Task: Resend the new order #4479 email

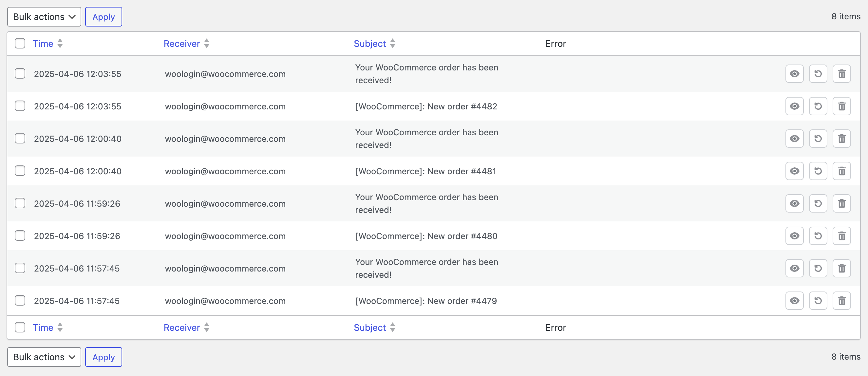Action: coord(818,301)
